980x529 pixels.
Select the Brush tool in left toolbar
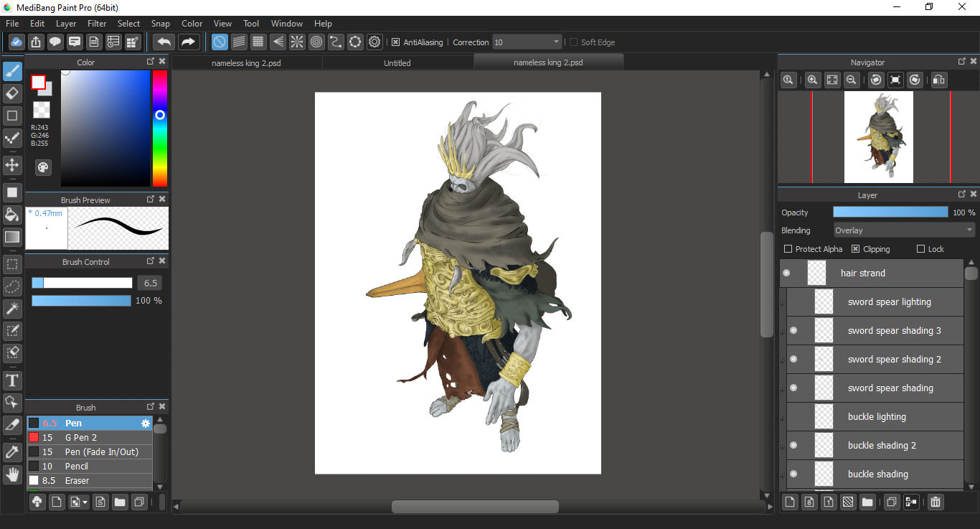click(x=12, y=71)
